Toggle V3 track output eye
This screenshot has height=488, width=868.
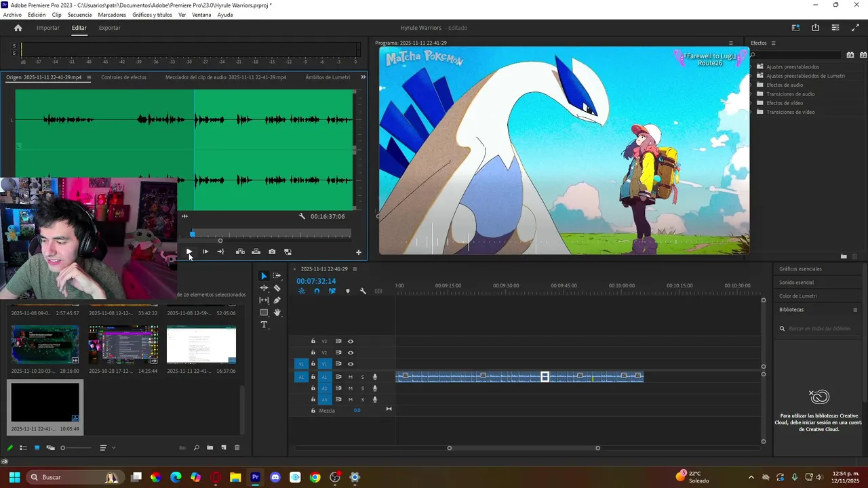pos(351,341)
